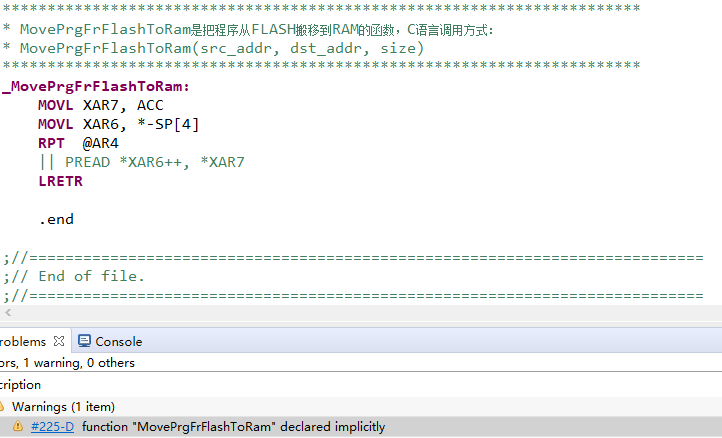Viewport: 722px width, 438px height.
Task: Click the 'End of file.' comment
Action: pos(74,276)
